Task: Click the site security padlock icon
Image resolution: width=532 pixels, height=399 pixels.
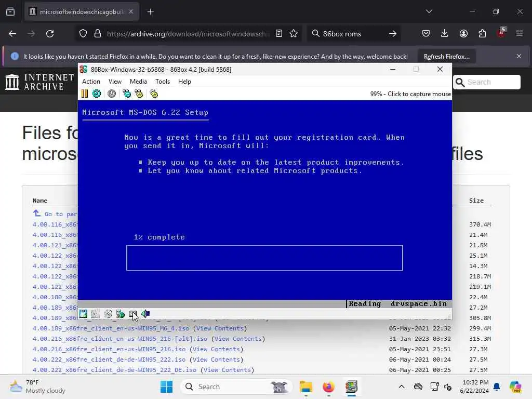Action: point(98,34)
